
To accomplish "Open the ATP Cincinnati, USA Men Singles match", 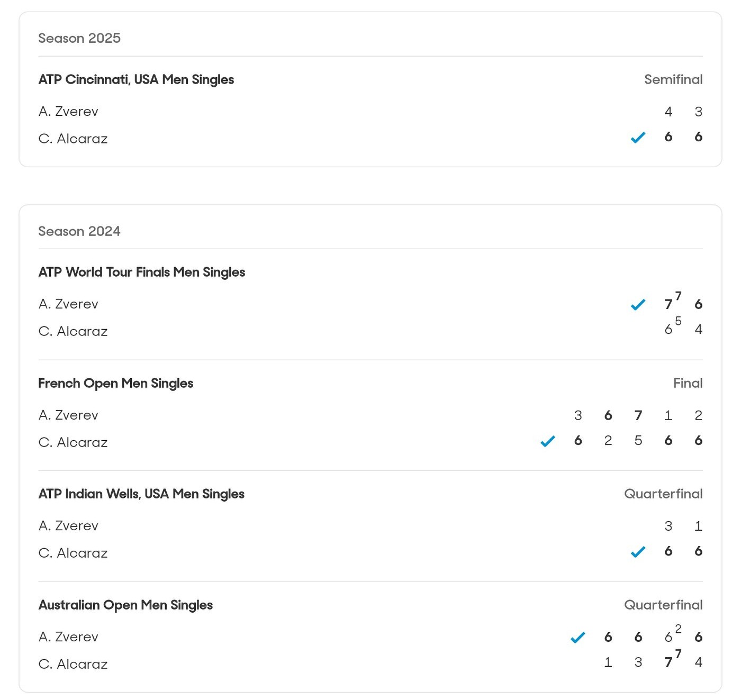I will point(136,79).
